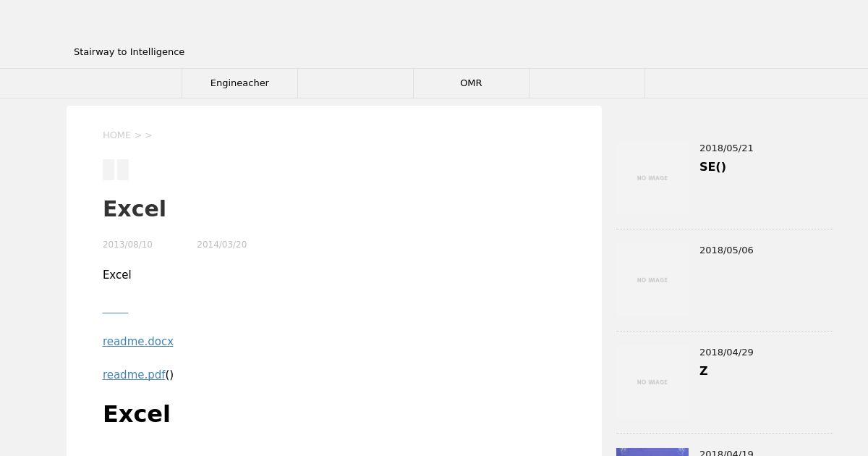Open the Stairway to Intelligence site title
868x456 pixels.
coord(129,51)
